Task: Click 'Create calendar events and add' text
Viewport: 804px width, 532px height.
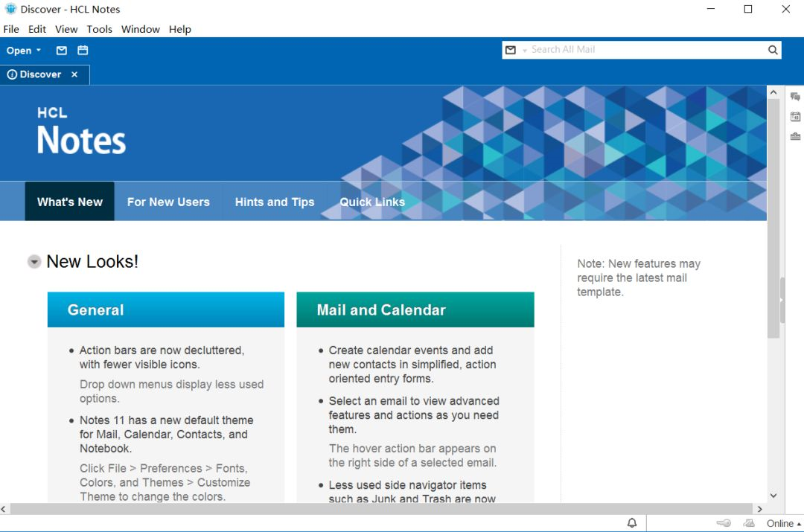Action: click(411, 350)
